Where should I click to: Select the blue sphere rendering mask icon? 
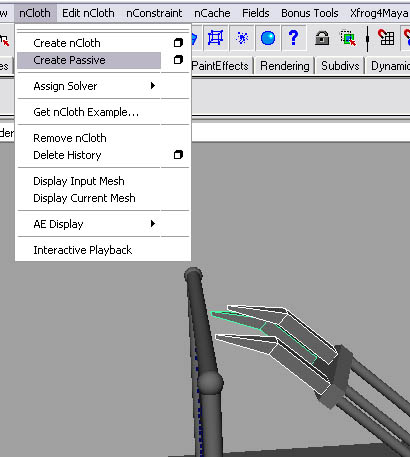click(x=268, y=38)
